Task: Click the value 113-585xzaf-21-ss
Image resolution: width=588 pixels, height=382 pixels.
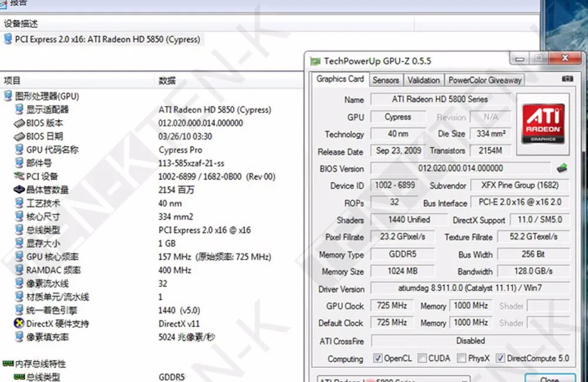Action: point(191,163)
